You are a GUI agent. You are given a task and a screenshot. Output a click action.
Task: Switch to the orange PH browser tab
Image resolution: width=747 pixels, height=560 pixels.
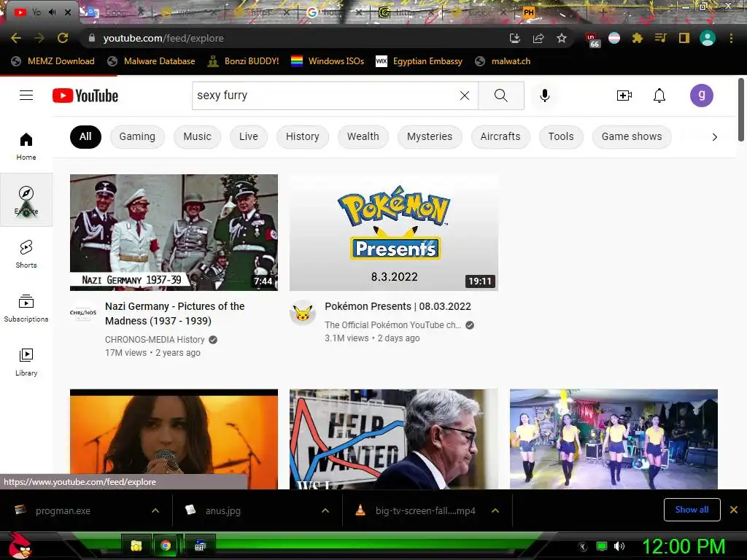(x=528, y=12)
